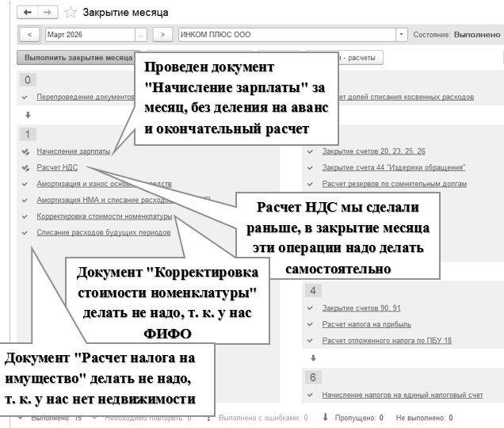Click checkmark beside Корректировка стоимости номенклатуры
Viewport: 504px width, 428px height.
pyautogui.click(x=25, y=216)
